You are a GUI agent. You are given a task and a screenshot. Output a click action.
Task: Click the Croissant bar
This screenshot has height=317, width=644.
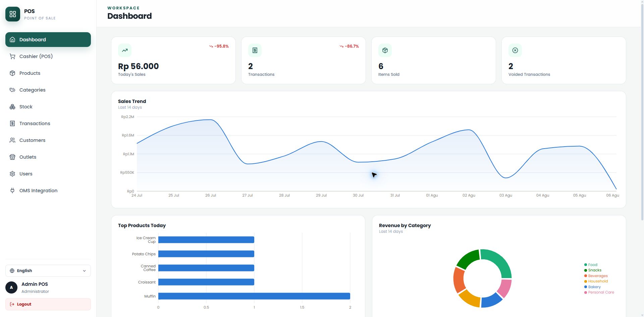(x=206, y=282)
